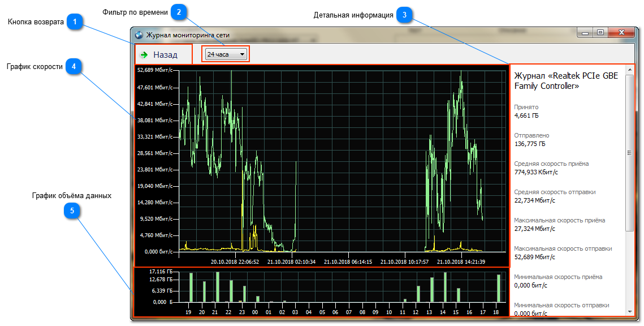The width and height of the screenshot is (644, 326).
Task: Click the hour 18 bar in volume chart
Action: point(499,288)
